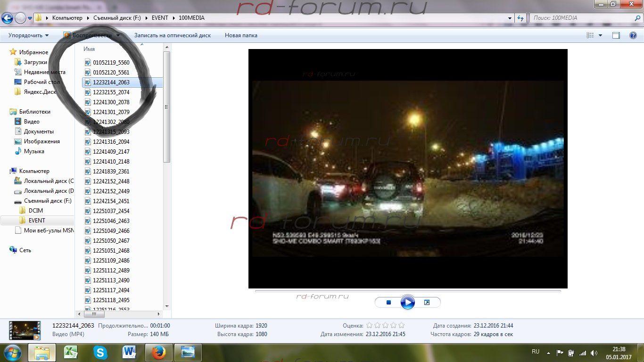The height and width of the screenshot is (362, 644).
Task: Click Съемный диск (F:) breadcrumb
Action: 116,18
